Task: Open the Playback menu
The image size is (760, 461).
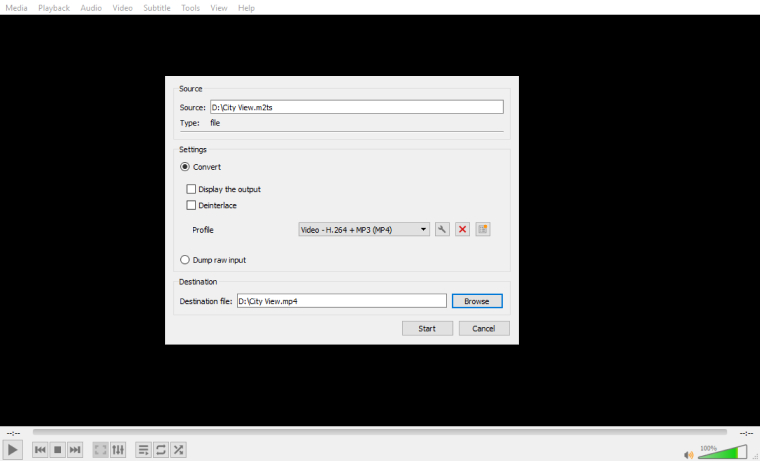Action: pos(54,8)
